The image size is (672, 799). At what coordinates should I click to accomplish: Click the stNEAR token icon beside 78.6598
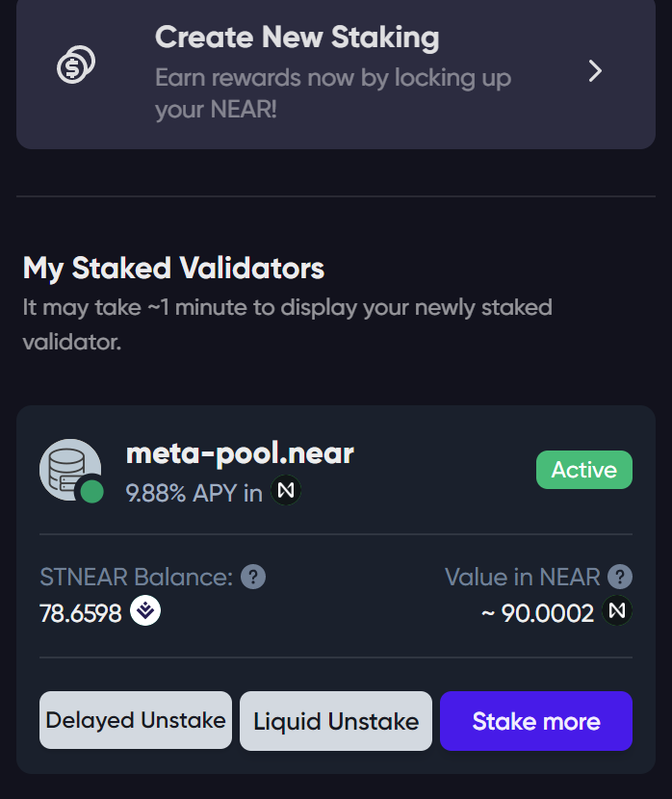click(x=145, y=610)
